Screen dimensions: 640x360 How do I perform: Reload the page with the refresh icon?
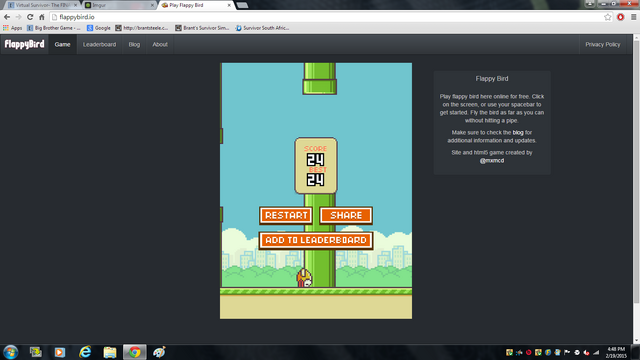tap(30, 17)
